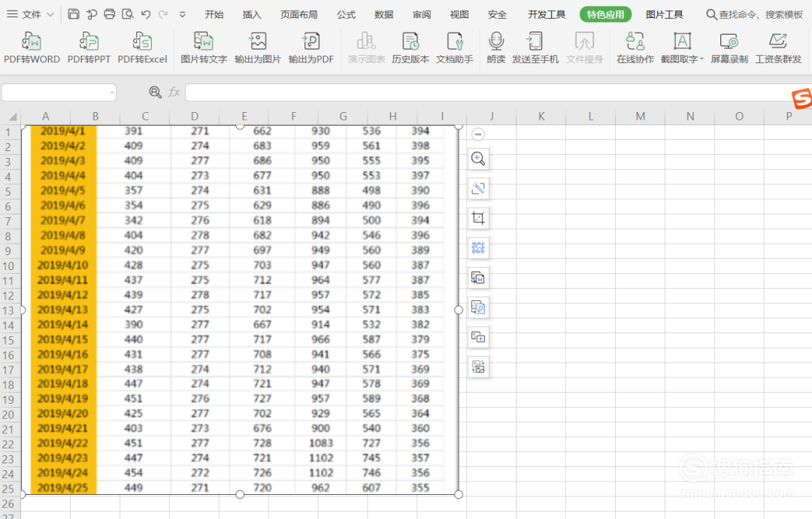
Task: Click 输出为PDF in the ribbon
Action: tap(311, 47)
